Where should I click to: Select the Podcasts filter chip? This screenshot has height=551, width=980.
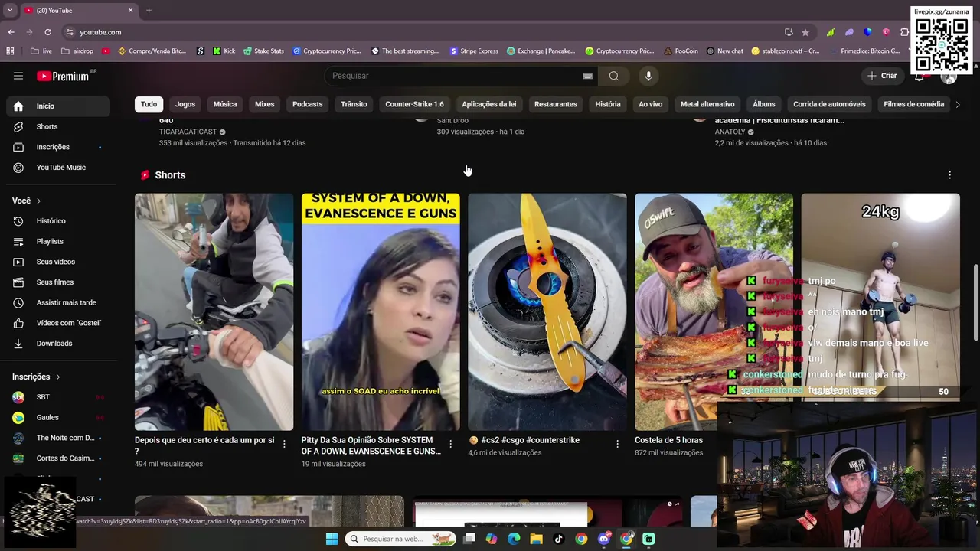tap(308, 104)
